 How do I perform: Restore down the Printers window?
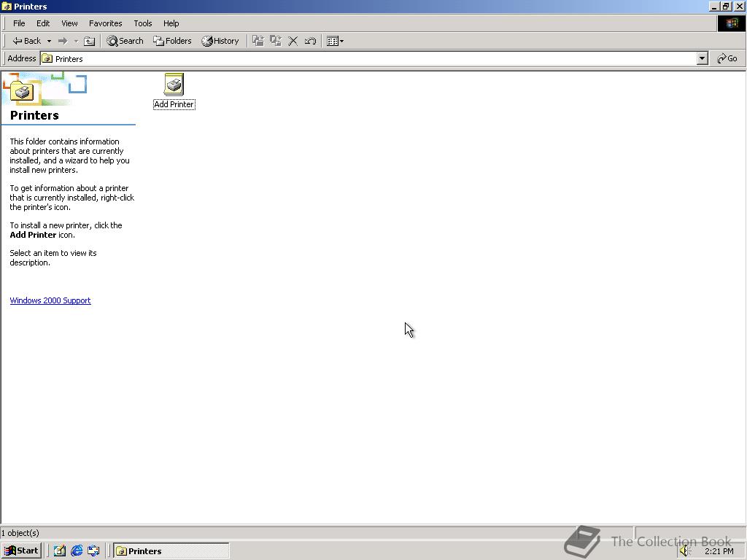(726, 6)
